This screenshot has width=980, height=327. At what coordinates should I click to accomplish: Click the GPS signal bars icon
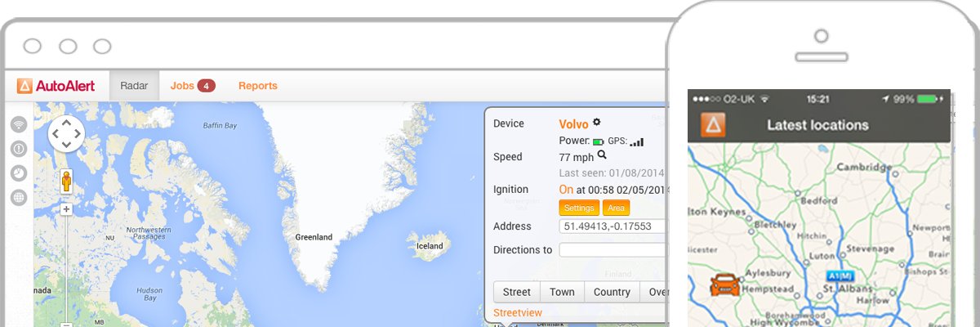[x=636, y=141]
